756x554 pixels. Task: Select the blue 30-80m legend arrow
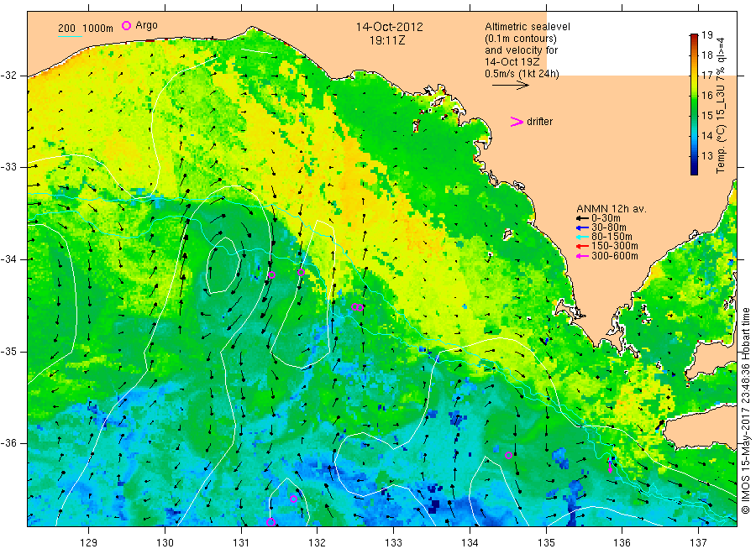click(x=582, y=227)
